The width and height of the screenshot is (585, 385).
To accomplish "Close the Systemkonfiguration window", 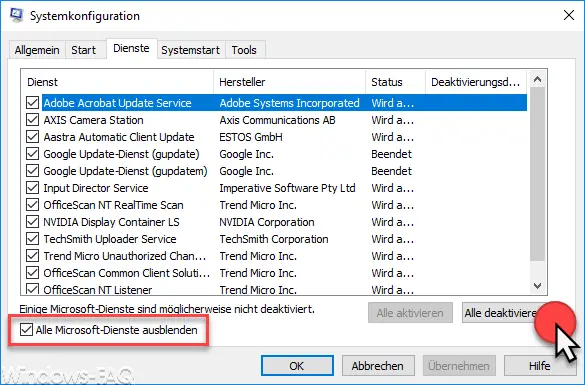I will (x=569, y=15).
